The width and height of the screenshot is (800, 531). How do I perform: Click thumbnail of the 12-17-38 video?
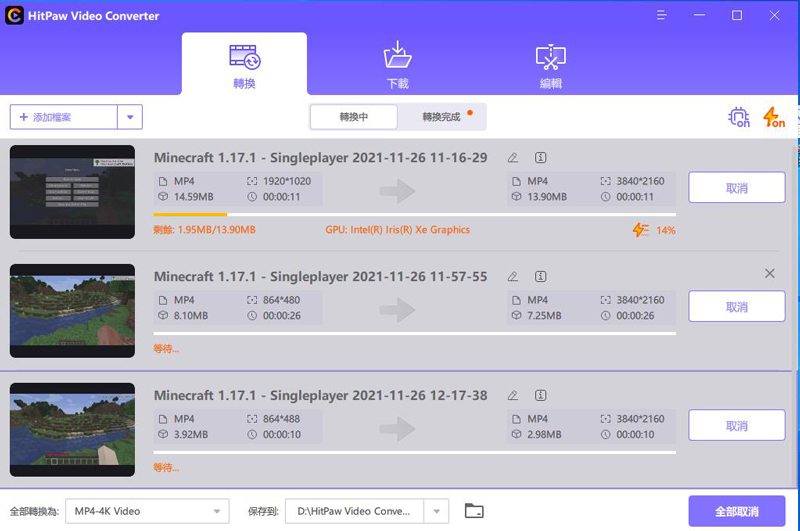click(72, 429)
